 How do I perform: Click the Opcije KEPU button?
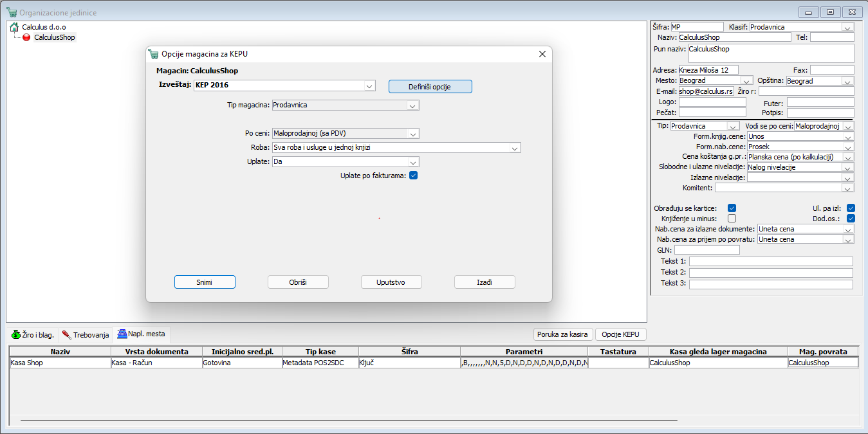click(620, 334)
